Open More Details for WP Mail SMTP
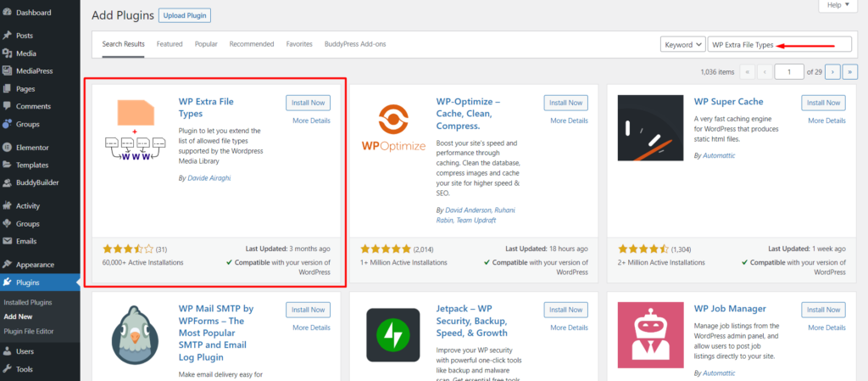The height and width of the screenshot is (381, 868). 311,328
